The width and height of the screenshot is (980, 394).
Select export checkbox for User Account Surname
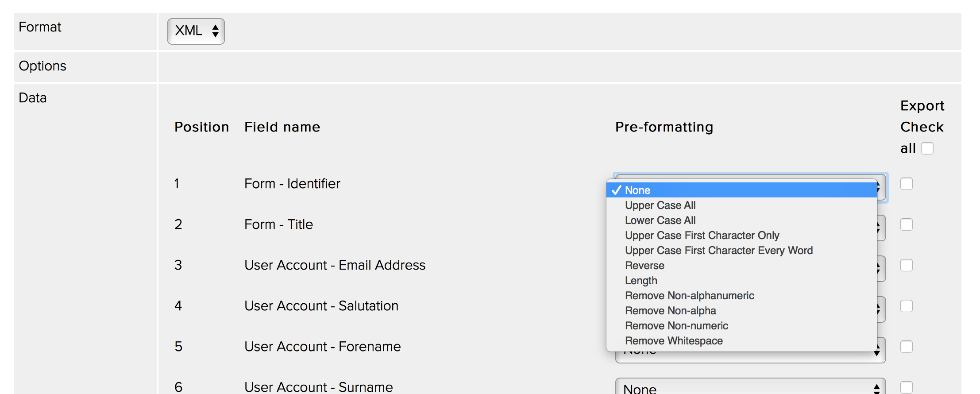pos(906,387)
